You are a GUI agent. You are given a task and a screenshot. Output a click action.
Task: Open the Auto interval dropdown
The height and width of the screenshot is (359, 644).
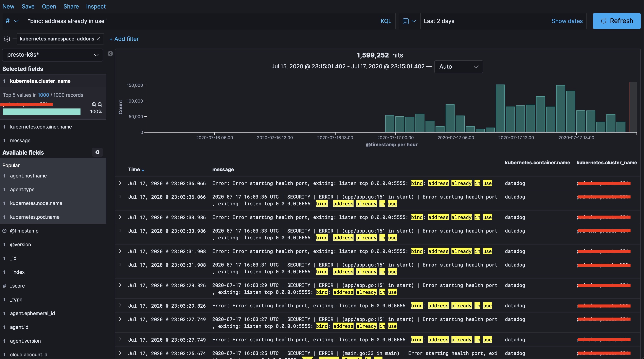(x=459, y=67)
